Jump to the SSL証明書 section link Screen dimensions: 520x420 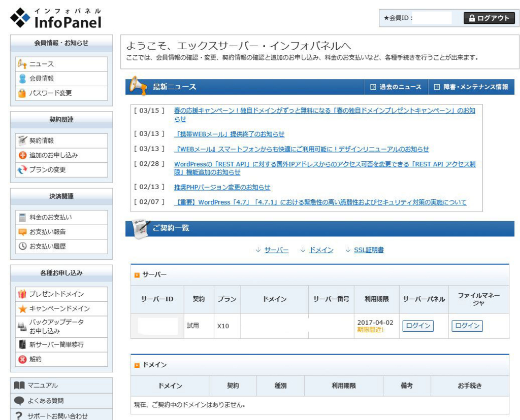[369, 250]
